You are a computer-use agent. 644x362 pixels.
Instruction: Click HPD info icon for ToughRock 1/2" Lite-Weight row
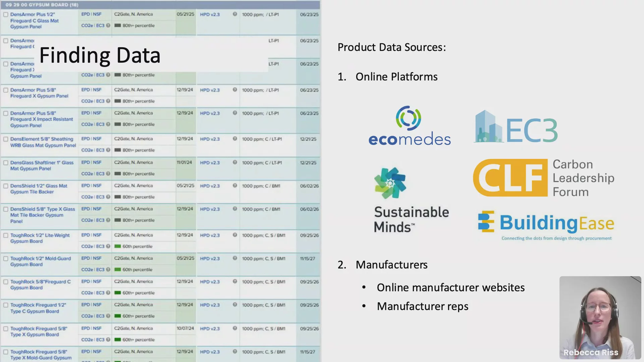[x=235, y=235]
